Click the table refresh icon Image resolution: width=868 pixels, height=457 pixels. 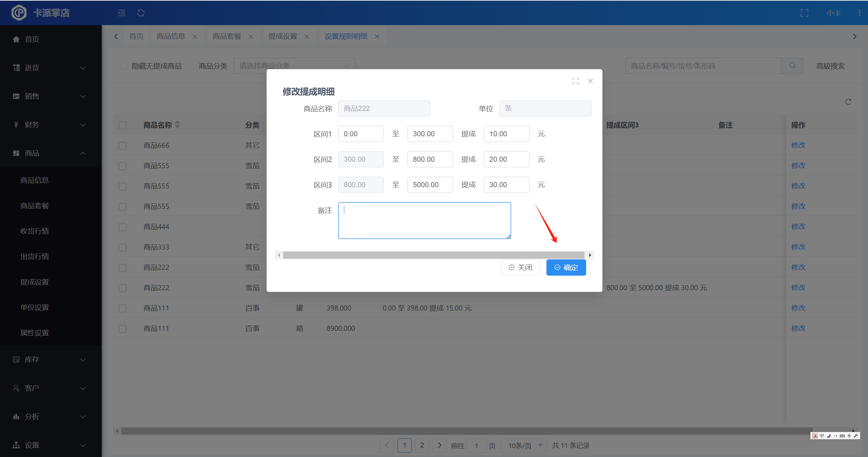point(848,102)
